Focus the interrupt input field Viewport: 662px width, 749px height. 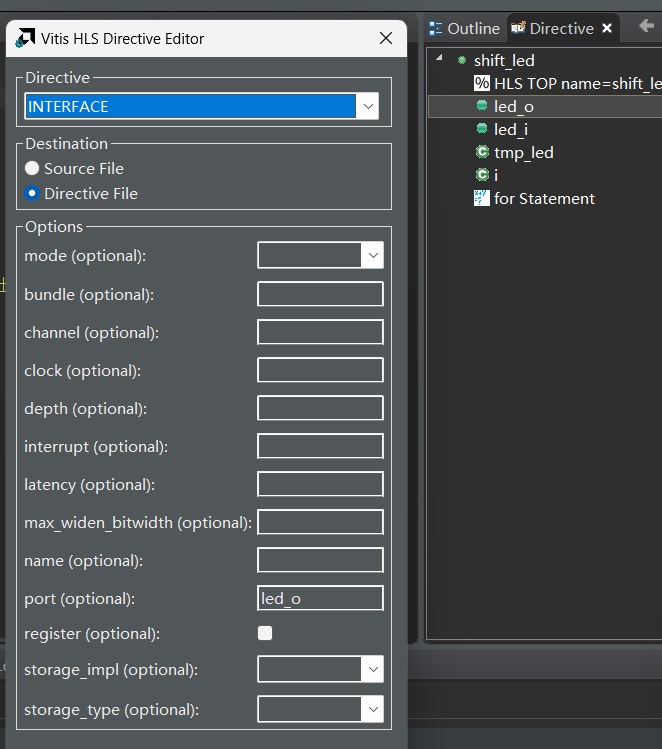pos(320,446)
